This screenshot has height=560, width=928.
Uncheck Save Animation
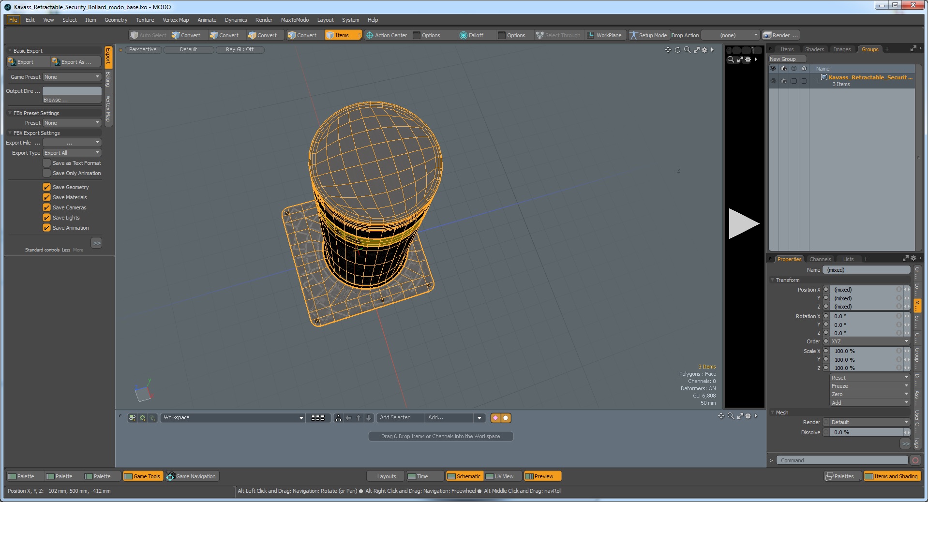[x=46, y=228]
